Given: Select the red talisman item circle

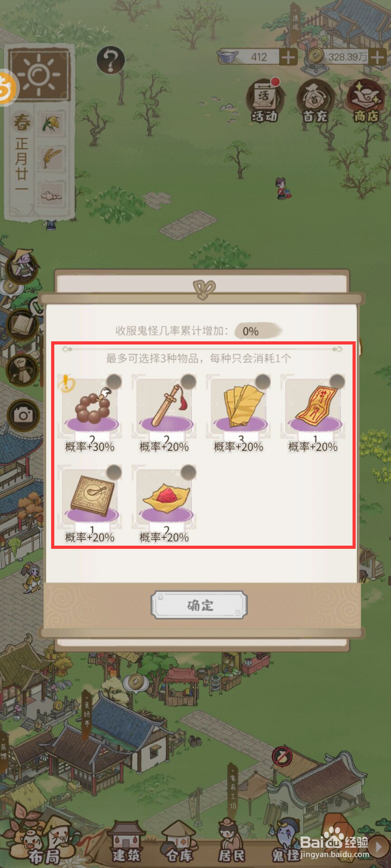Looking at the screenshot, I should tap(337, 382).
